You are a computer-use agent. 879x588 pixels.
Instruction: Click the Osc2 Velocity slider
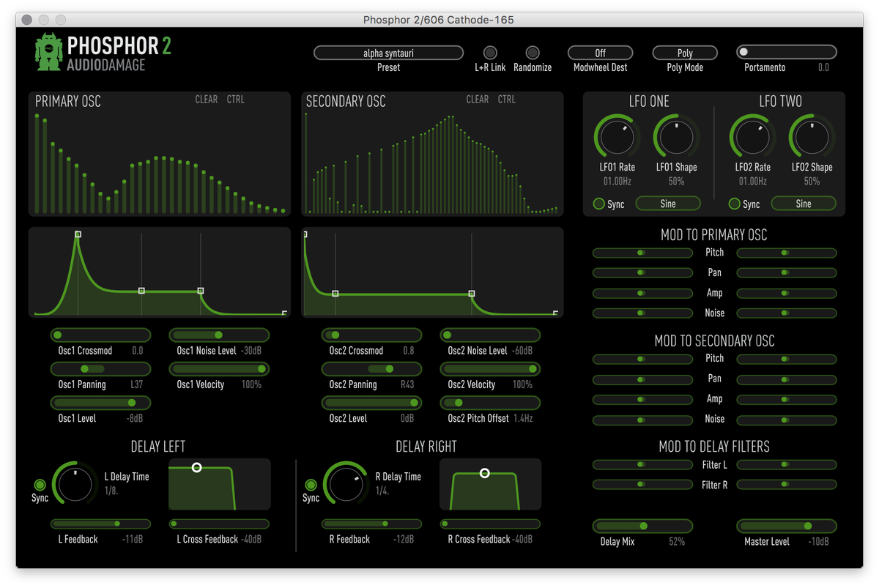click(x=490, y=369)
